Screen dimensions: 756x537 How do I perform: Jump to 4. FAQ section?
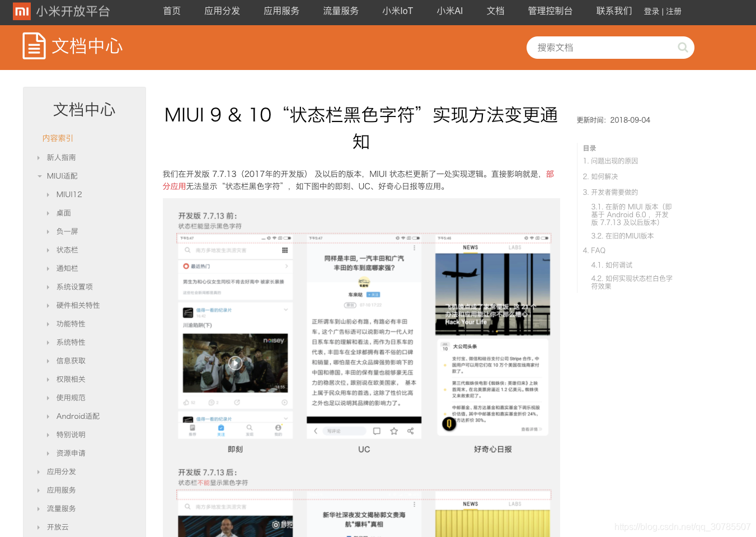pyautogui.click(x=594, y=250)
